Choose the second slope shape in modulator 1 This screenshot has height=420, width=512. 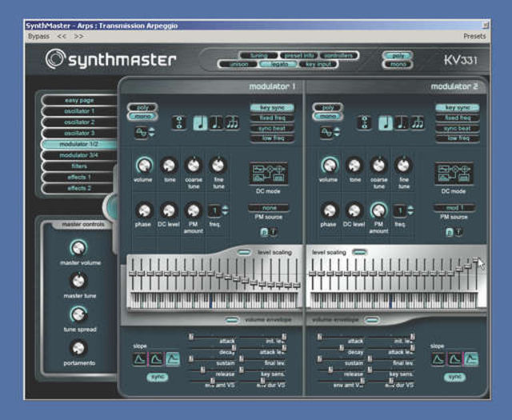click(156, 359)
